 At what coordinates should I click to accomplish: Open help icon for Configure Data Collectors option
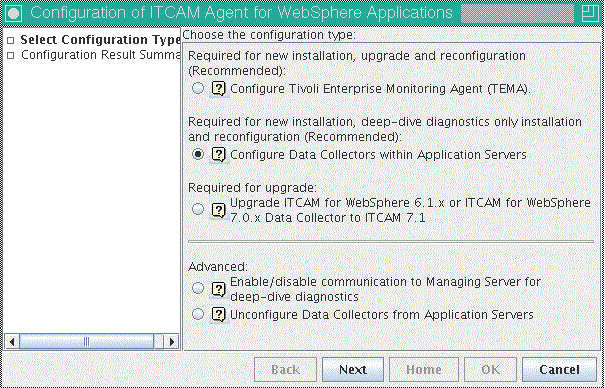(219, 155)
